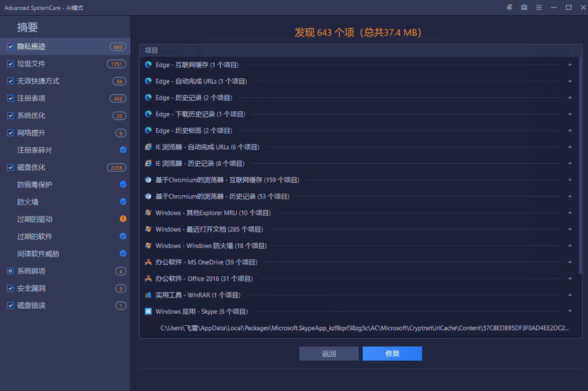Click the 2206 count badge for 磁盘优化
This screenshot has height=391, width=588.
click(x=117, y=168)
